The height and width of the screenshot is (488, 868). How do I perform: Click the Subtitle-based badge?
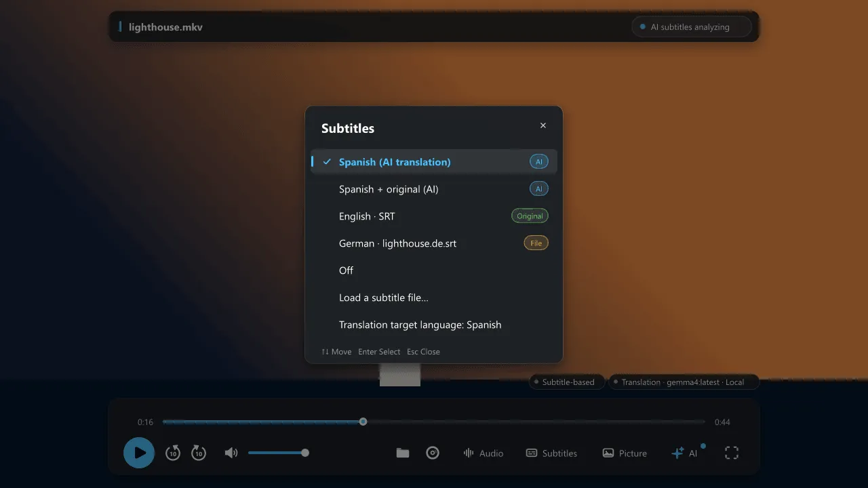(567, 382)
